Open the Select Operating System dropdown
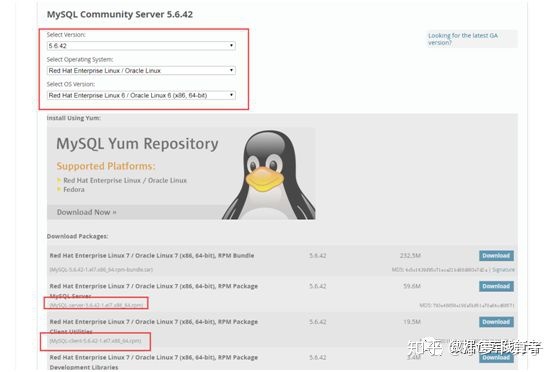This screenshot has height=372, width=558. (x=141, y=70)
